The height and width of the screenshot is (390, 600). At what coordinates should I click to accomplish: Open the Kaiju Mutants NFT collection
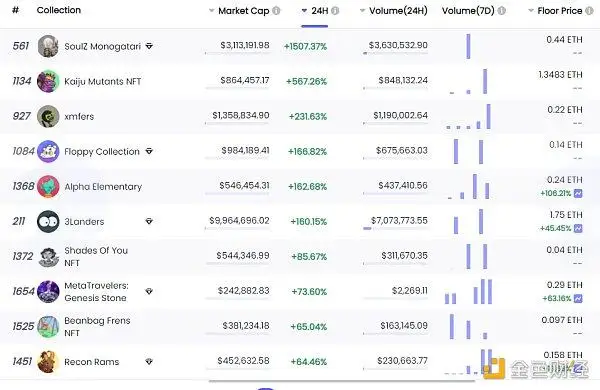103,82
